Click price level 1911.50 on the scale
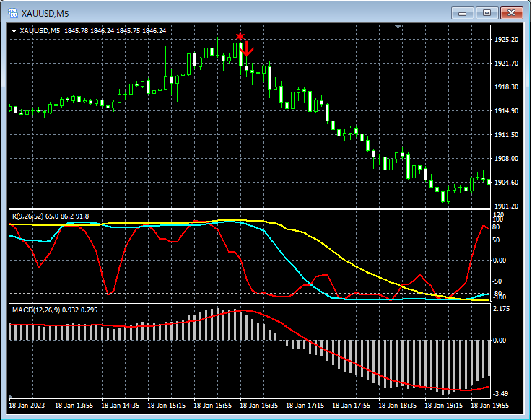This screenshot has width=532, height=420. (506, 135)
